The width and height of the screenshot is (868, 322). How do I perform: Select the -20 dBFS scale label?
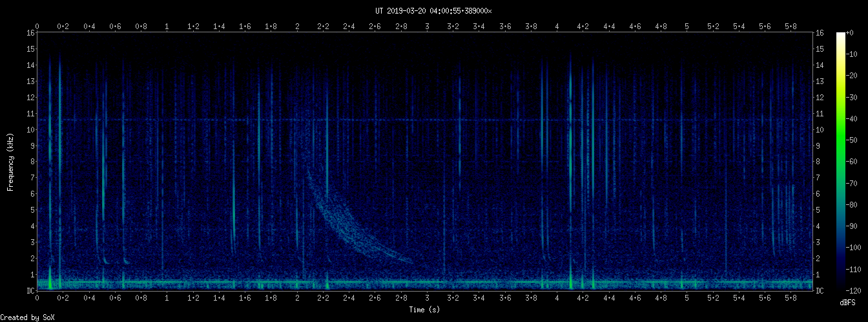pyautogui.click(x=854, y=76)
